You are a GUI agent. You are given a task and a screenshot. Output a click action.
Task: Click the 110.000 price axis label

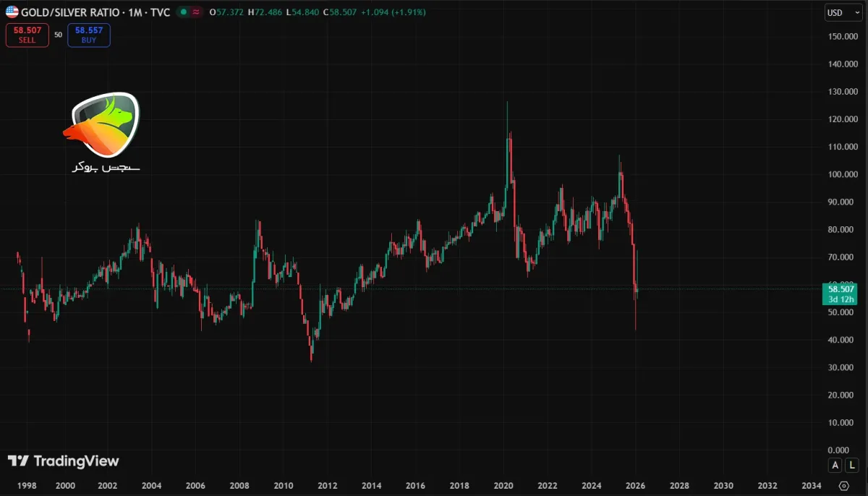pyautogui.click(x=843, y=147)
